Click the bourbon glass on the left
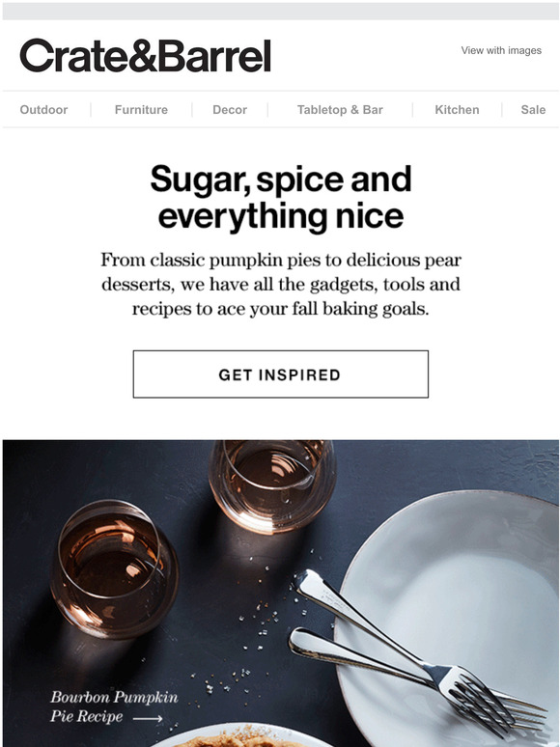 coord(114,569)
